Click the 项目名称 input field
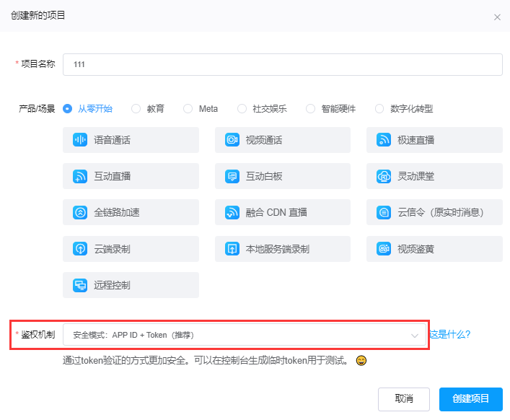This screenshot has height=420, width=510. point(282,64)
